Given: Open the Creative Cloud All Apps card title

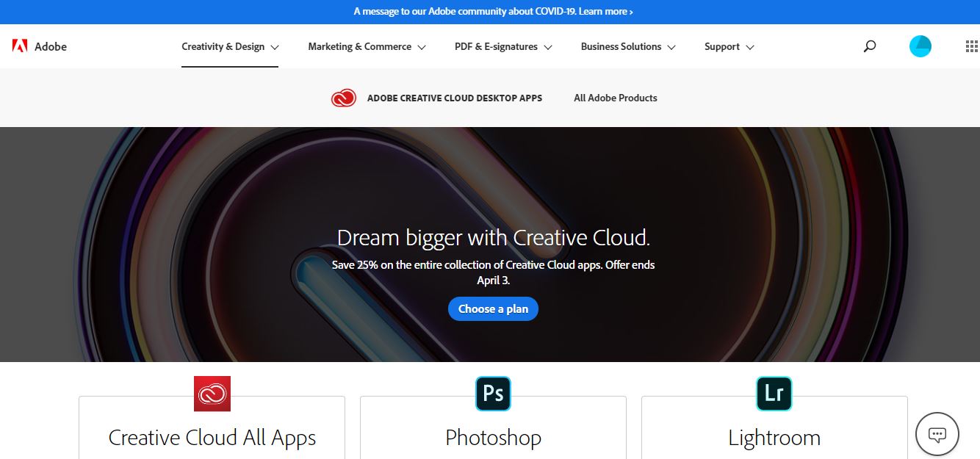Looking at the screenshot, I should [212, 438].
